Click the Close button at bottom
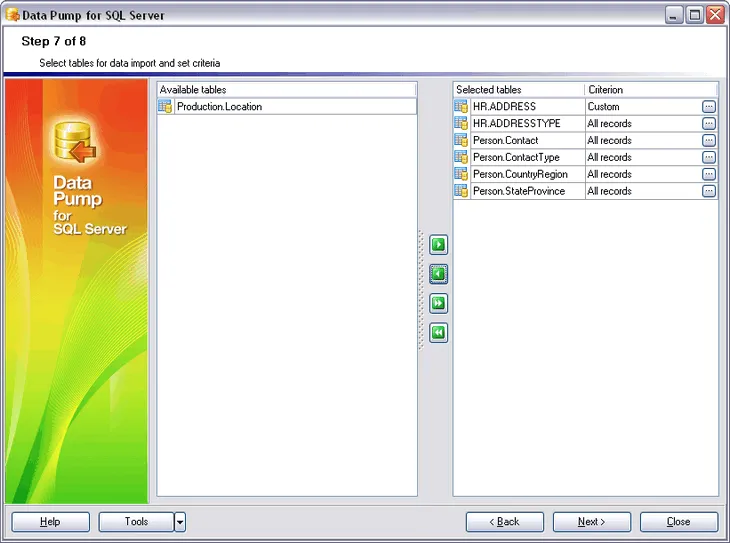This screenshot has height=543, width=730. (679, 522)
